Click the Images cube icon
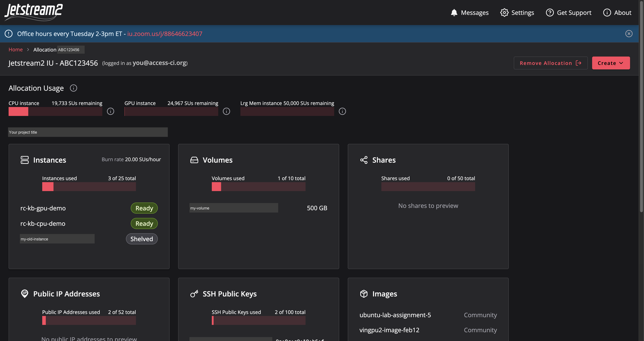Image resolution: width=644 pixels, height=341 pixels. click(364, 294)
